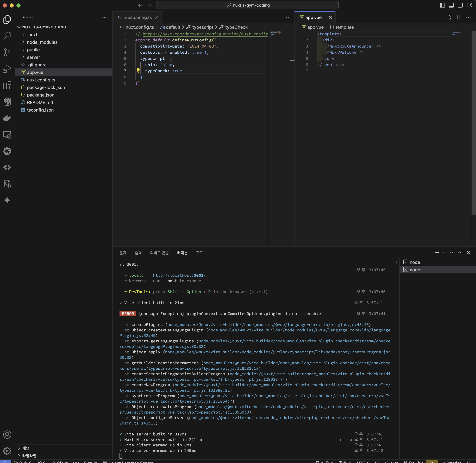Viewport: 476px width, 463px height.
Task: Go forward with the right arrow
Action: (x=149, y=5)
